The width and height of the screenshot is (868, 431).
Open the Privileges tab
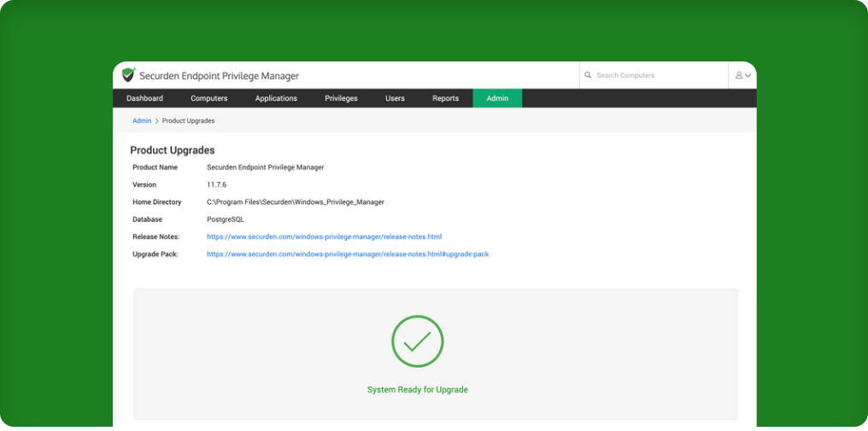coord(341,98)
